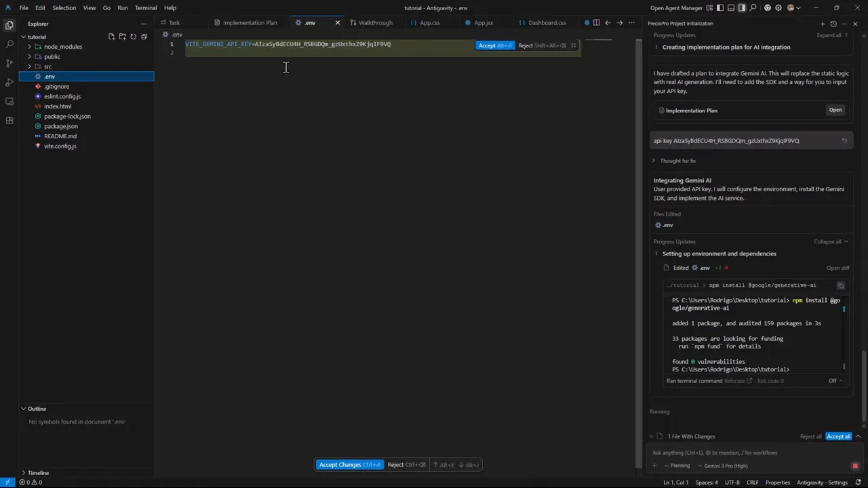Expand the 'Thought for 6s' section

677,161
